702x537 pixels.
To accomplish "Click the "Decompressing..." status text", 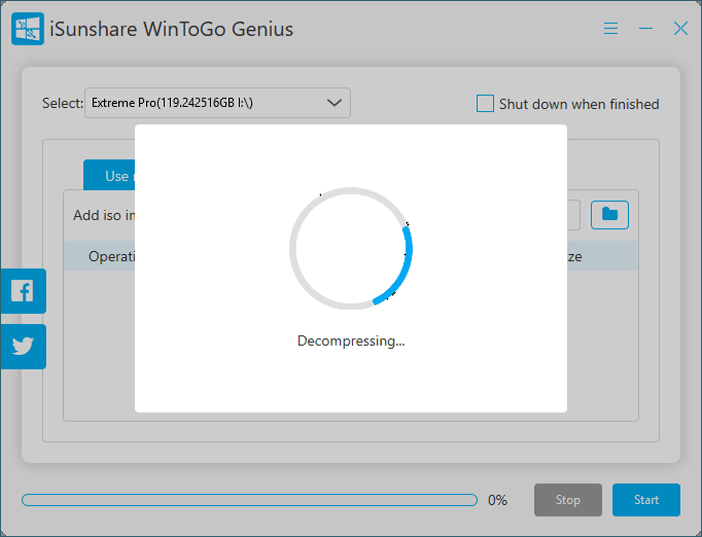I will tap(351, 341).
